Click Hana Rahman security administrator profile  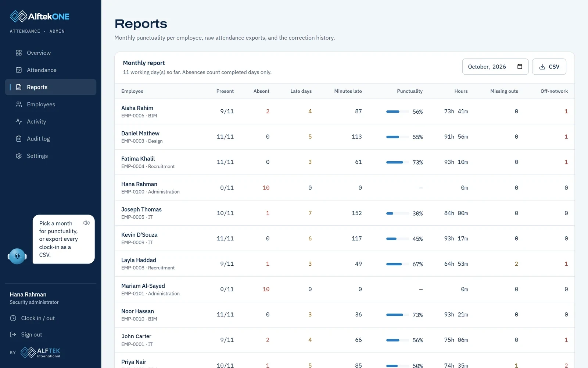(x=34, y=298)
